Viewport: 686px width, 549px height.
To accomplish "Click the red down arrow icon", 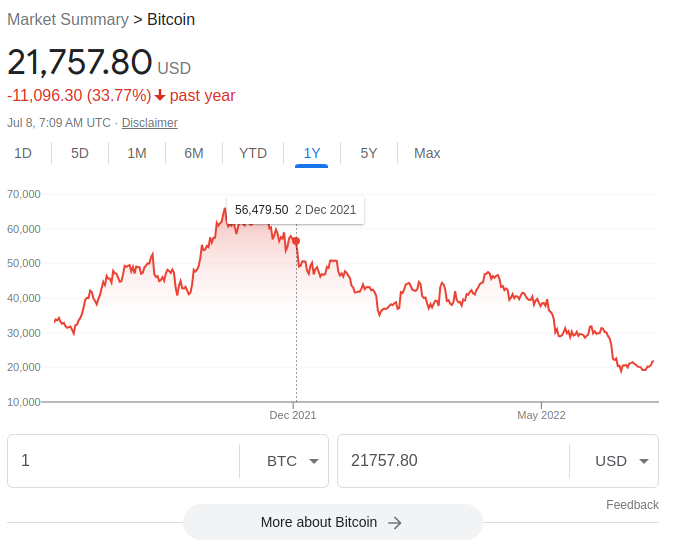I will (x=160, y=96).
